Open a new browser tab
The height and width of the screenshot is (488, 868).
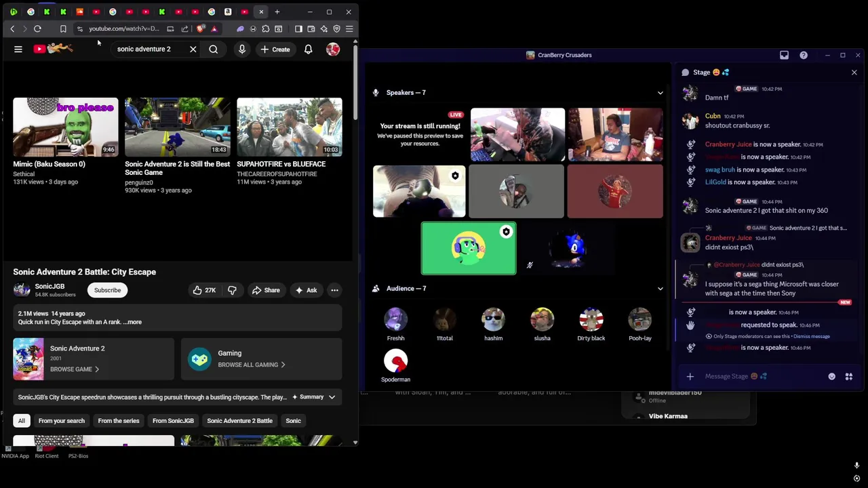coord(277,12)
